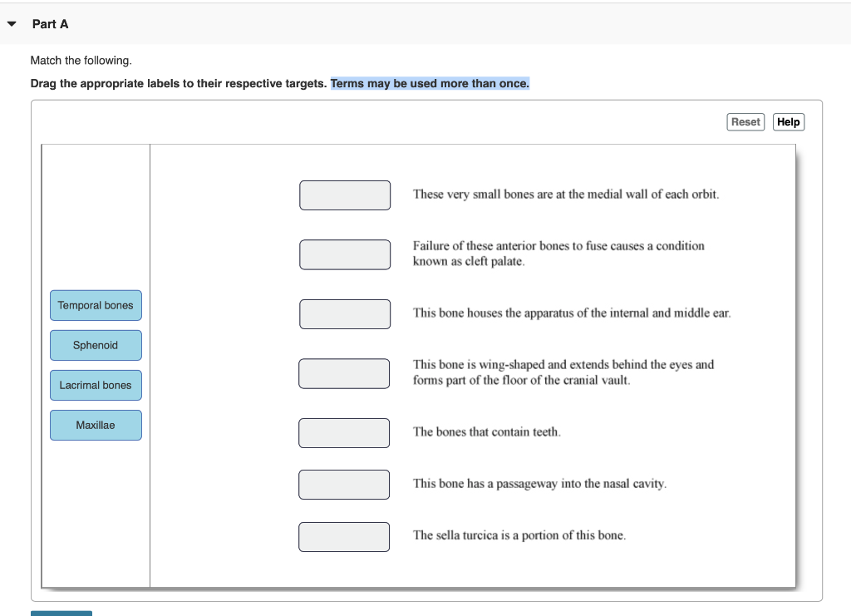Click the answer box for bones containing teeth

[x=344, y=432]
